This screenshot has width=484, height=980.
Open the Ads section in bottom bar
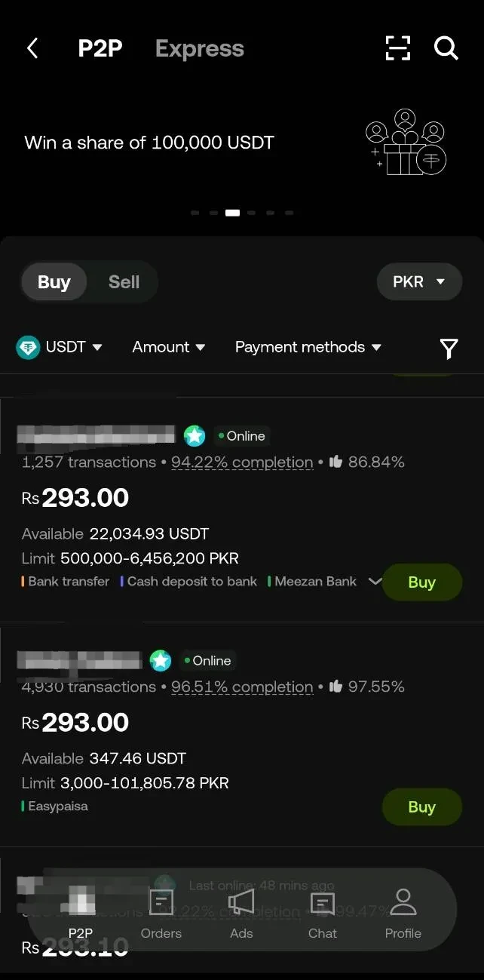[241, 914]
